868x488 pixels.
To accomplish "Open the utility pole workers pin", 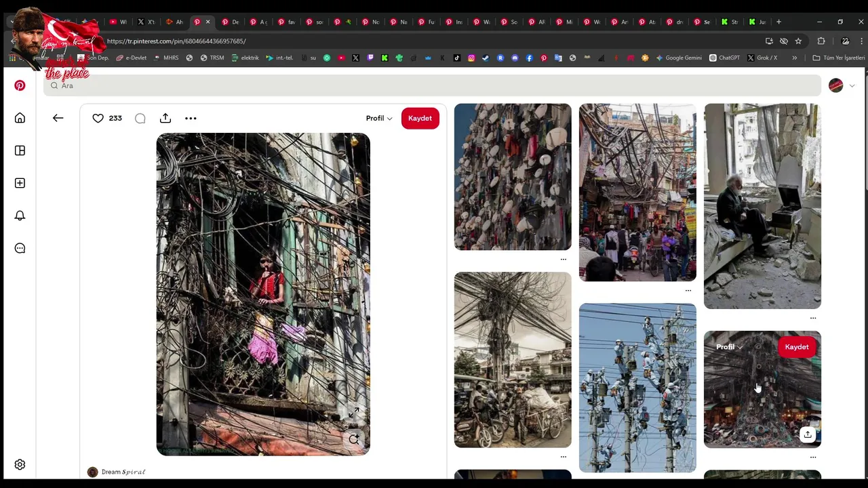I will (637, 388).
